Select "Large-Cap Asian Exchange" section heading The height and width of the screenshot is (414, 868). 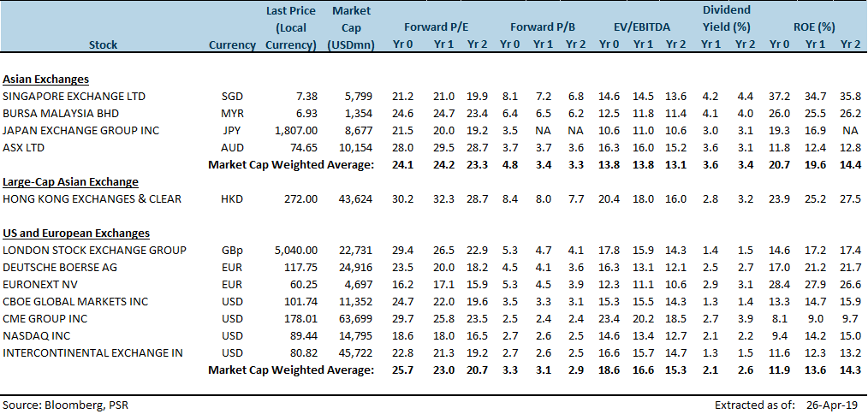pos(70,181)
